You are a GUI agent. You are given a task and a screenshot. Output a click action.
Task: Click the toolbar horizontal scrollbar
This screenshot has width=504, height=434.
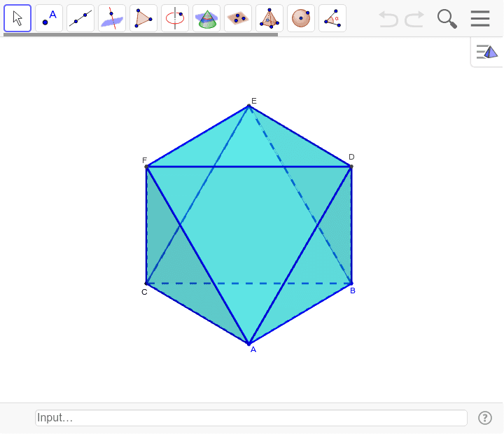pos(141,35)
